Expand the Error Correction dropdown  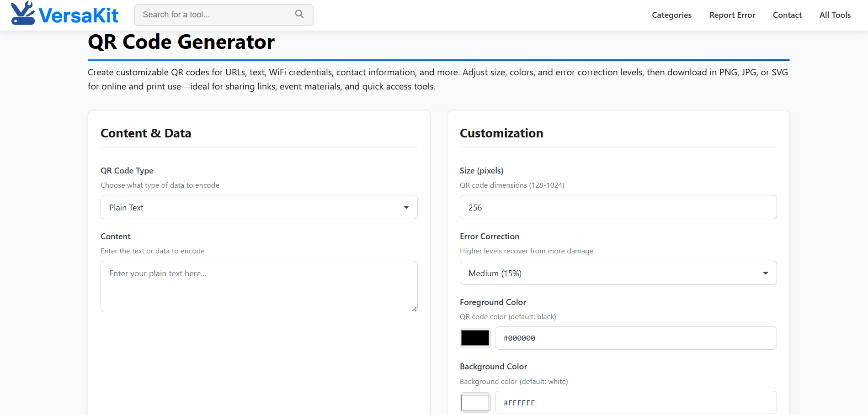point(618,273)
